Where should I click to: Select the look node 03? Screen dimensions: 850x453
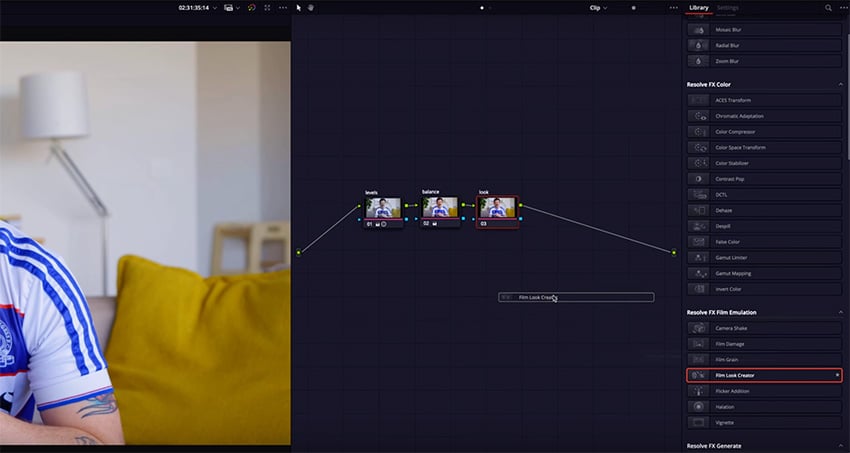[498, 212]
